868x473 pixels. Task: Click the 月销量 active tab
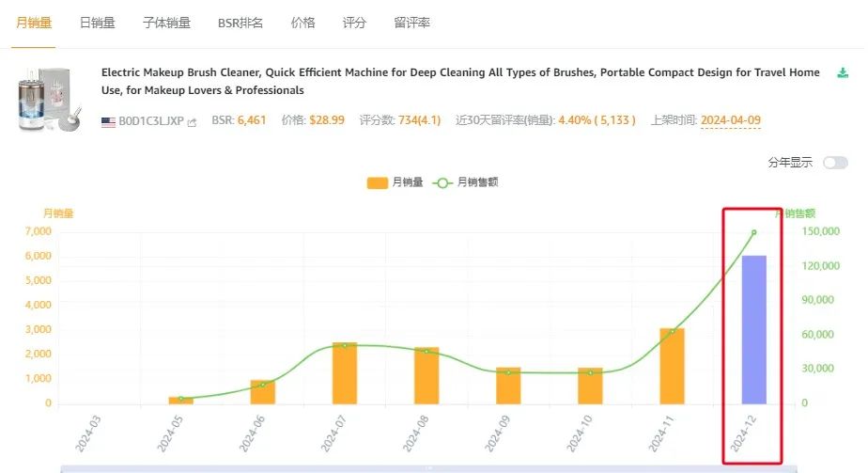tap(34, 23)
